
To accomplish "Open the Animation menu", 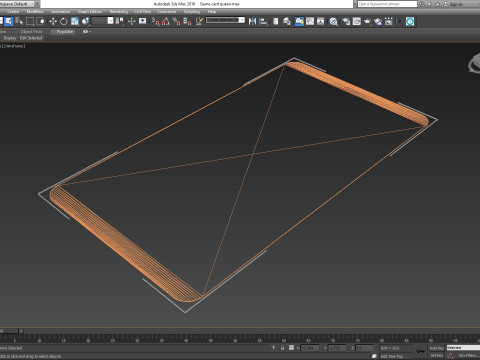I will [x=61, y=12].
